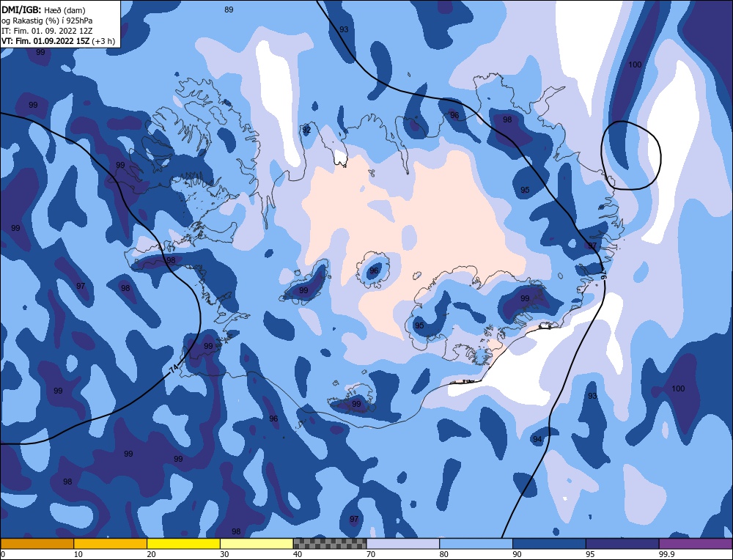733x560 pixels.
Task: Click the "89" humidity value on the map
Action: tap(229, 10)
